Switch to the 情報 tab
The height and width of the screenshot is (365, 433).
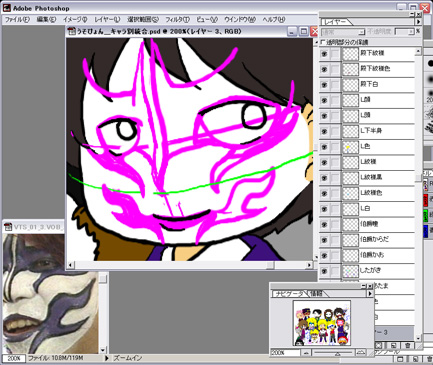316,294
